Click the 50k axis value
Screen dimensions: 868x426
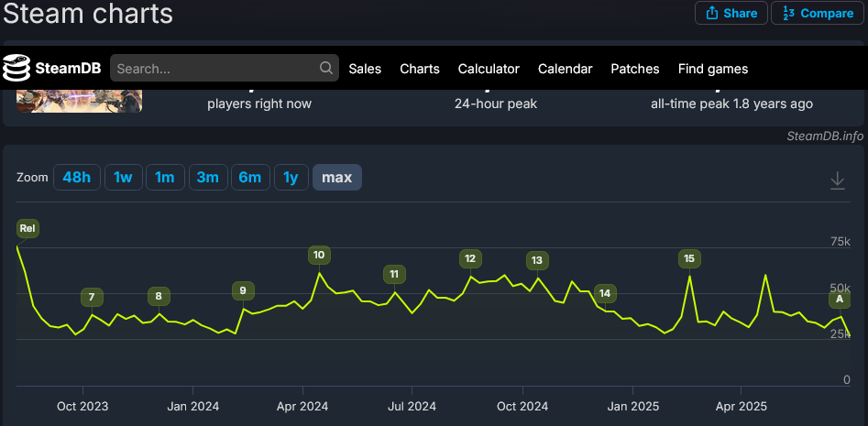[840, 288]
